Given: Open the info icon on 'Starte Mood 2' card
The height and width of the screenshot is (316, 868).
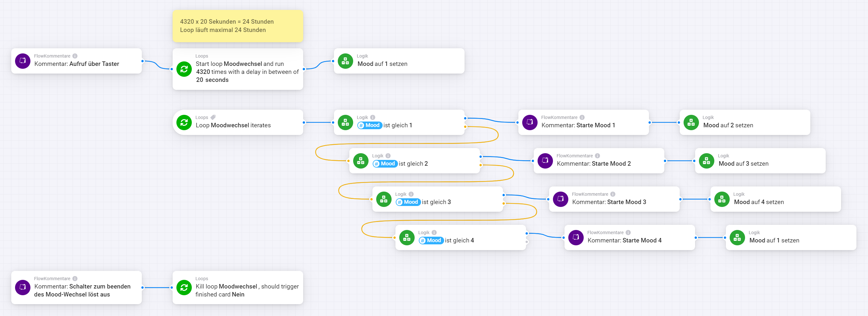Looking at the screenshot, I should coord(597,156).
